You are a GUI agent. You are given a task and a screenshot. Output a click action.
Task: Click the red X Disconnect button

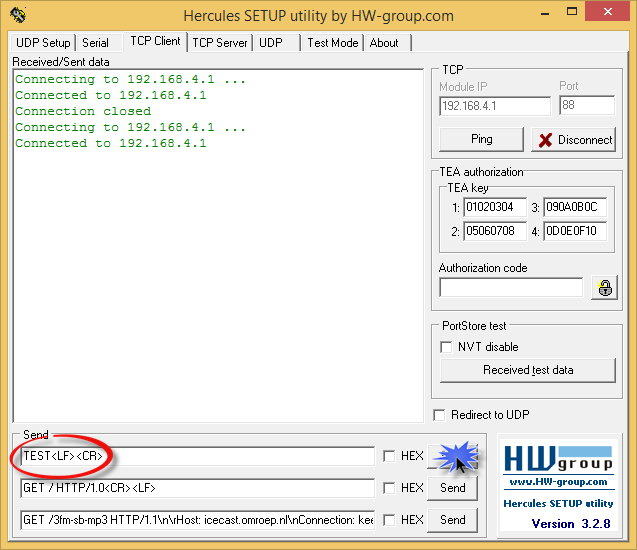573,139
